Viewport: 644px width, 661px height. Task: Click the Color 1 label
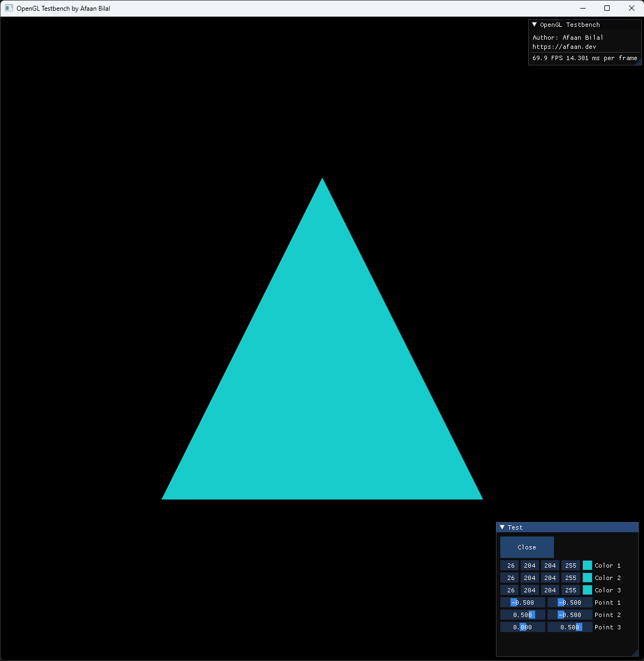608,565
